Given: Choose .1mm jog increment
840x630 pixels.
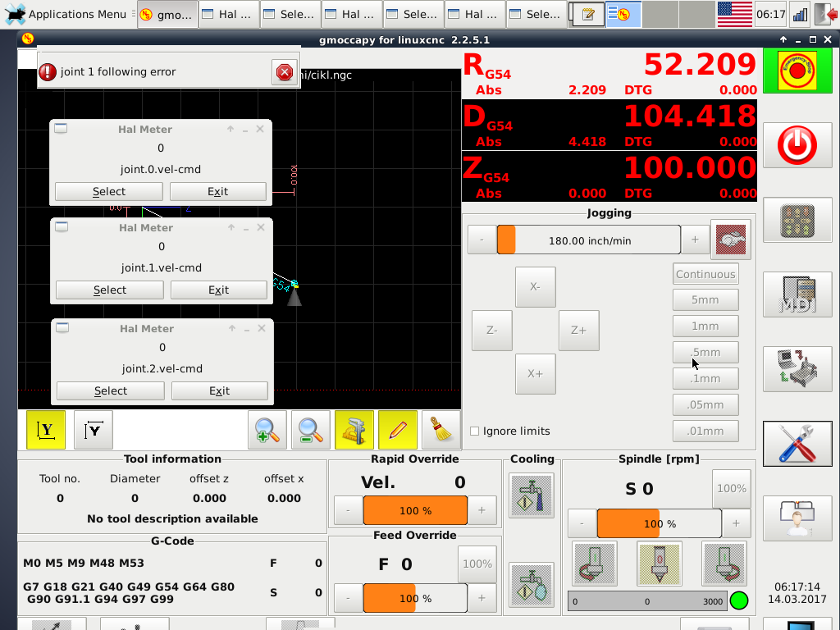Looking at the screenshot, I should [705, 379].
